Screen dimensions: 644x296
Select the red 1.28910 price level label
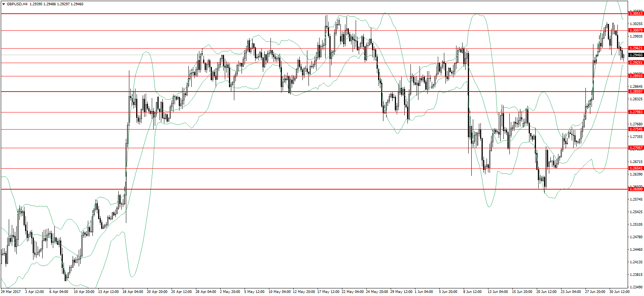click(636, 76)
